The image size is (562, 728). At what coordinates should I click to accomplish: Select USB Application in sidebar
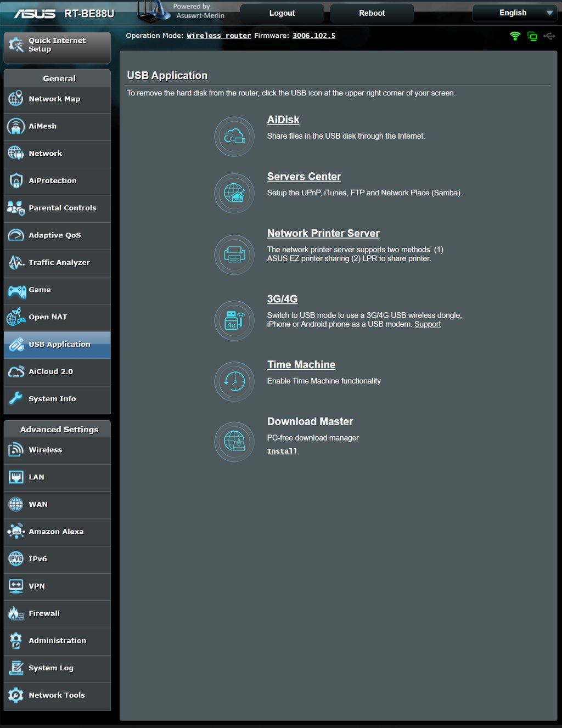coord(57,345)
